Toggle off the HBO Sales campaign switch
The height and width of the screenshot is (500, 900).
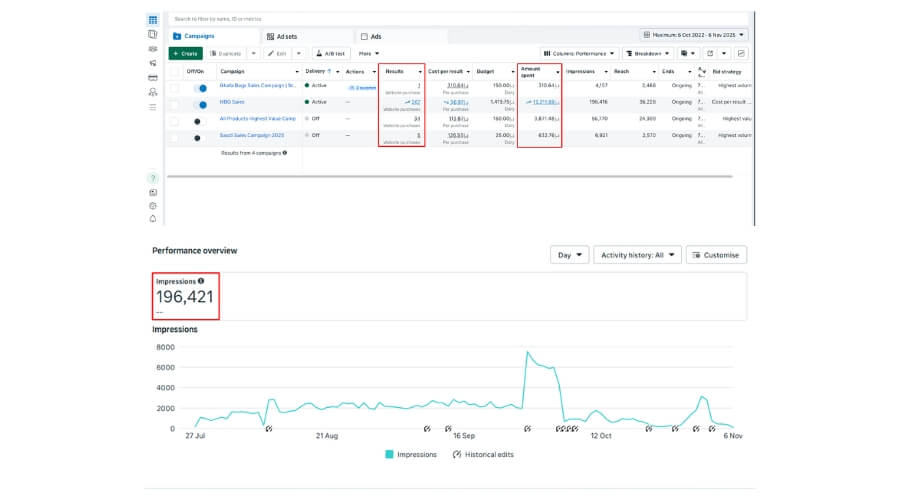pyautogui.click(x=200, y=105)
